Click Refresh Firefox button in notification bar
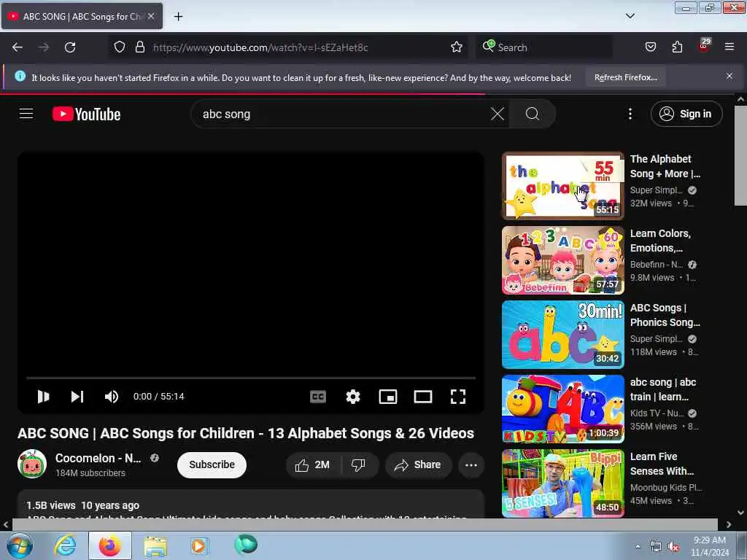The image size is (747, 560). point(625,77)
